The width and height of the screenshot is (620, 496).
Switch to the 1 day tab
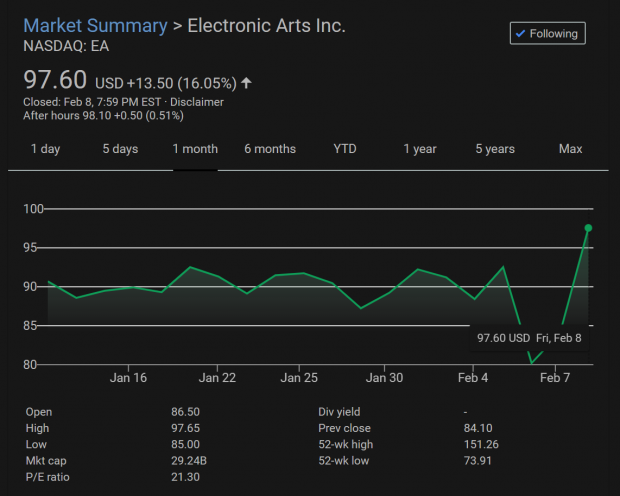coord(45,149)
